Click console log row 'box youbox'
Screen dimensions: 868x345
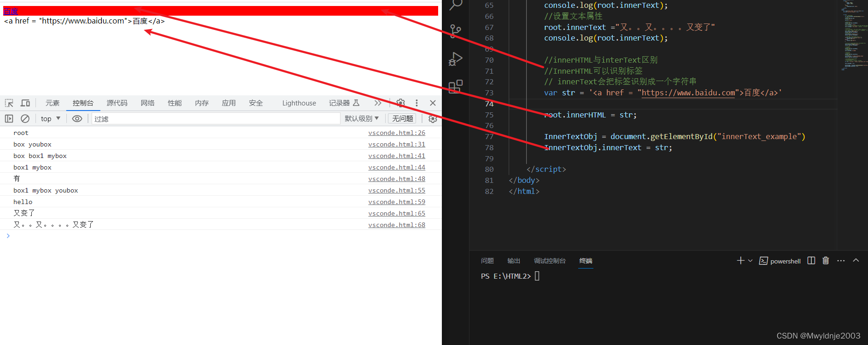point(221,144)
